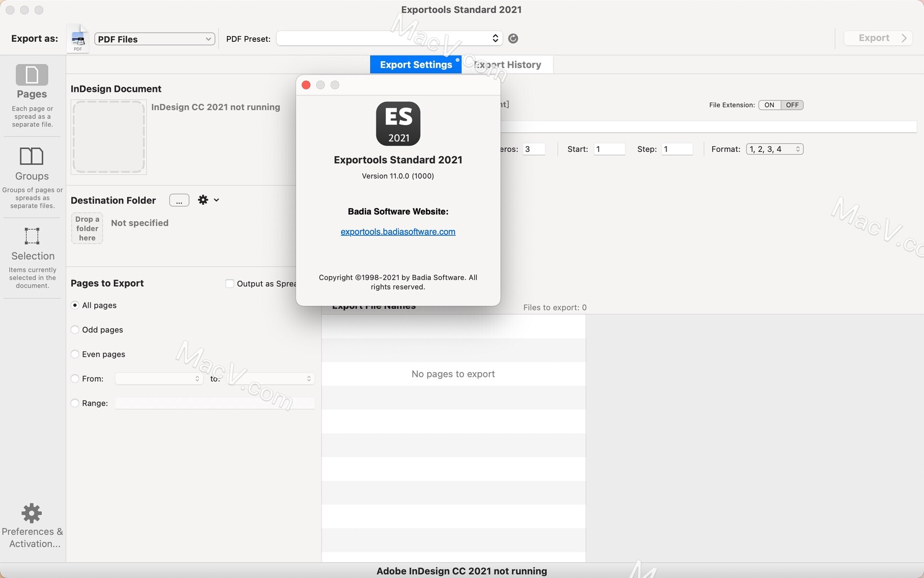Select the Pages export mode icon

click(32, 75)
